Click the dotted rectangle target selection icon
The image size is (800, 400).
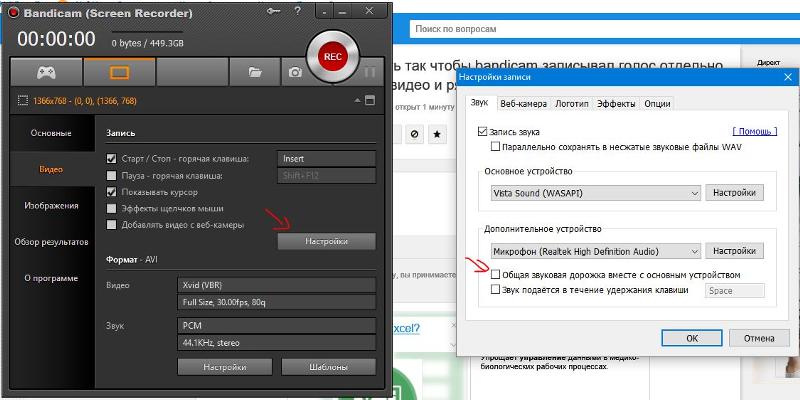tap(22, 101)
